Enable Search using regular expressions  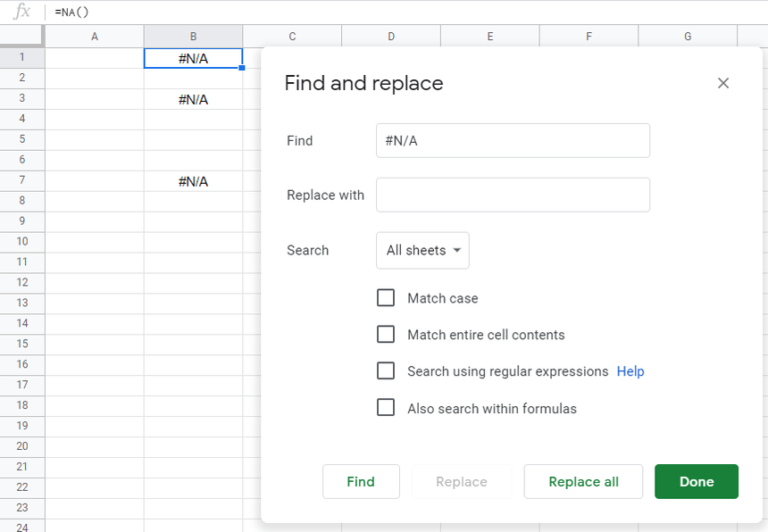386,371
